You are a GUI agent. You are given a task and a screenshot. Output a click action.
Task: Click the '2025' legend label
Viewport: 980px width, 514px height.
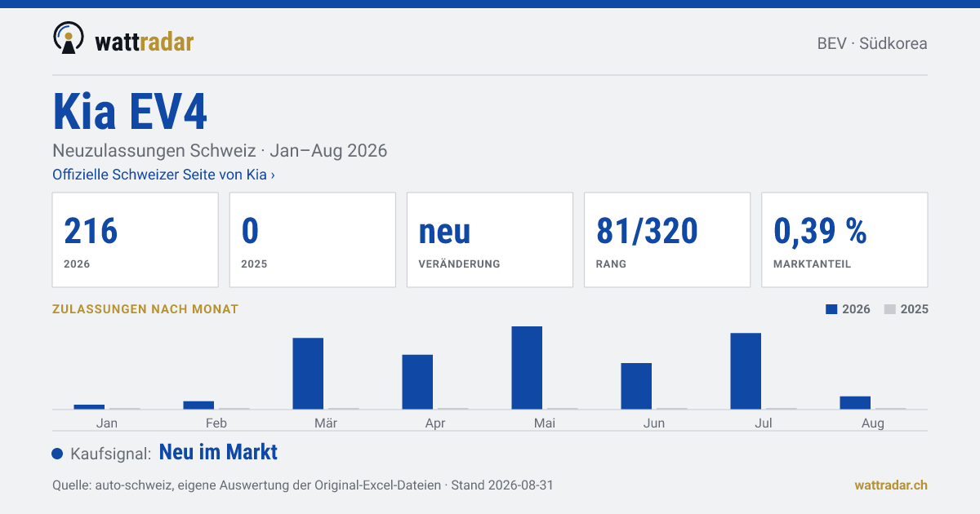click(x=915, y=309)
